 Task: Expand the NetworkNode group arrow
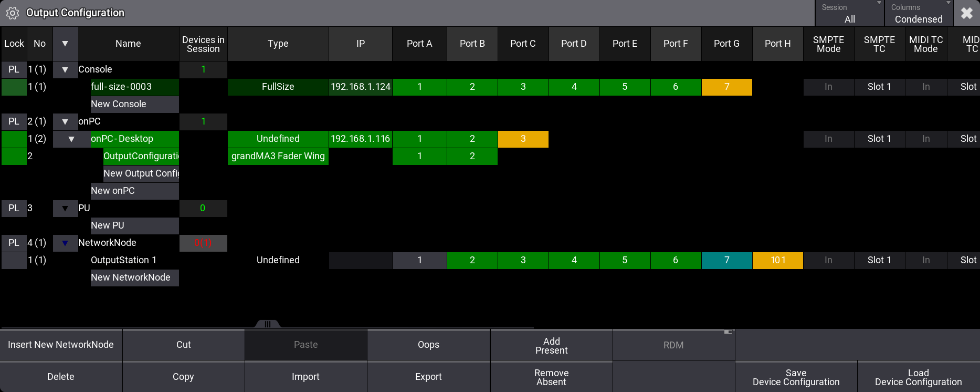[65, 243]
